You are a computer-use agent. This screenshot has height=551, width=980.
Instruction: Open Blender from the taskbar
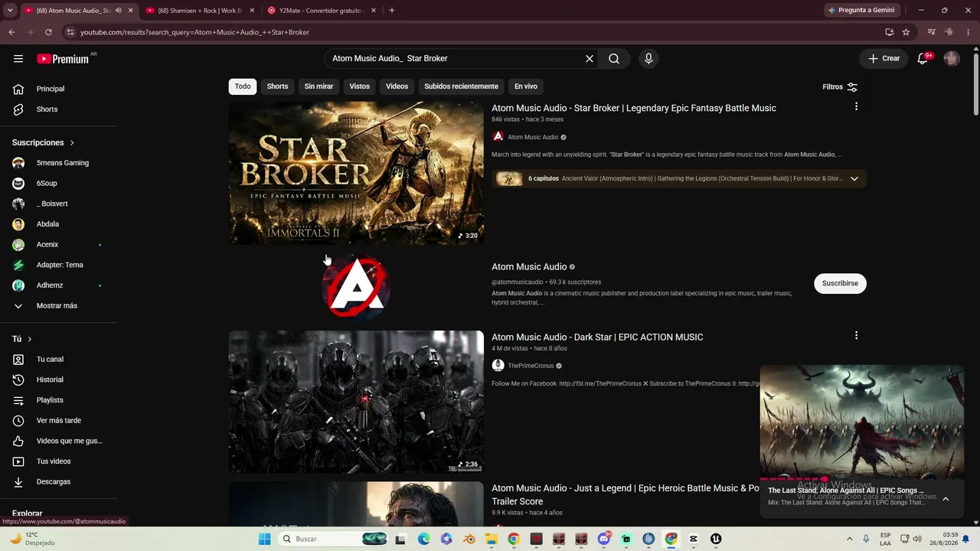click(469, 540)
